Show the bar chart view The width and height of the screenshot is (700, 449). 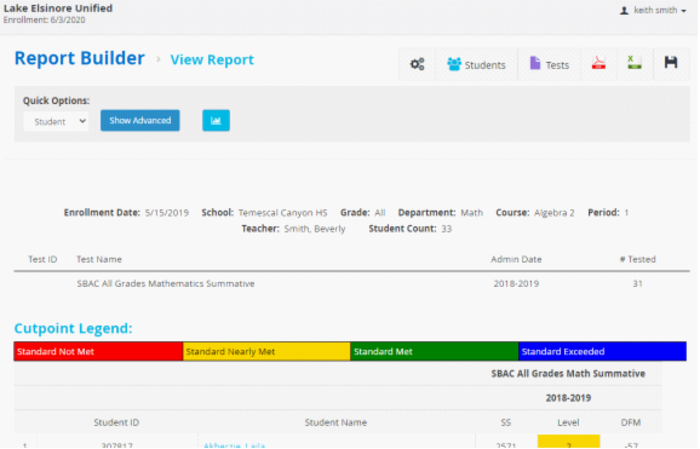point(216,121)
